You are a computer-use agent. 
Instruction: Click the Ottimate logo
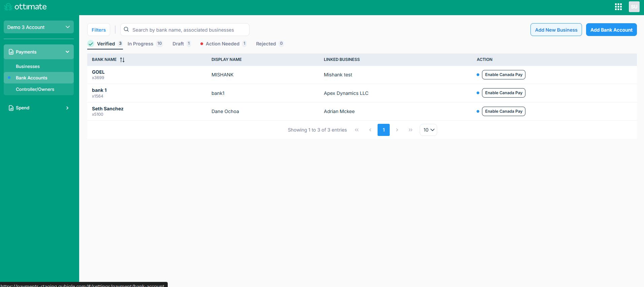click(x=26, y=7)
